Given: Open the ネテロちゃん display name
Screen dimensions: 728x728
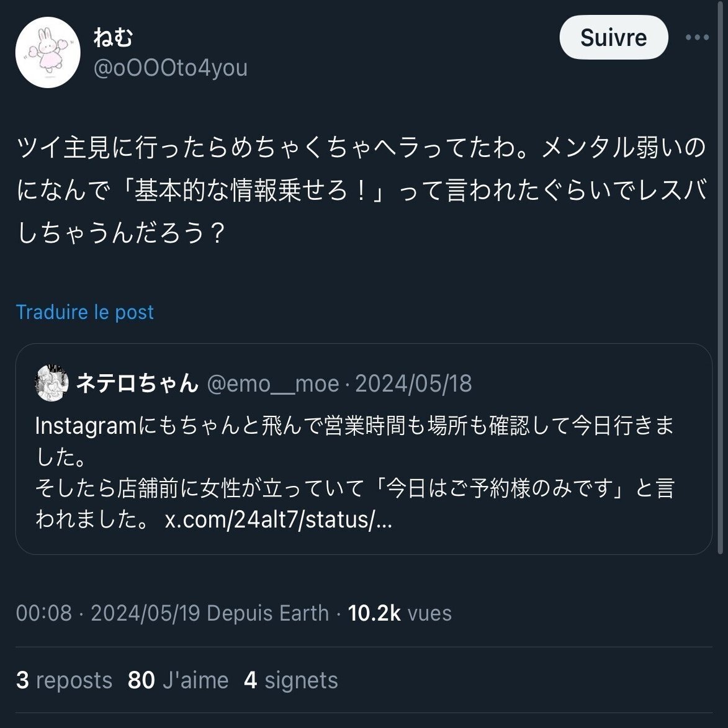Looking at the screenshot, I should pyautogui.click(x=137, y=384).
